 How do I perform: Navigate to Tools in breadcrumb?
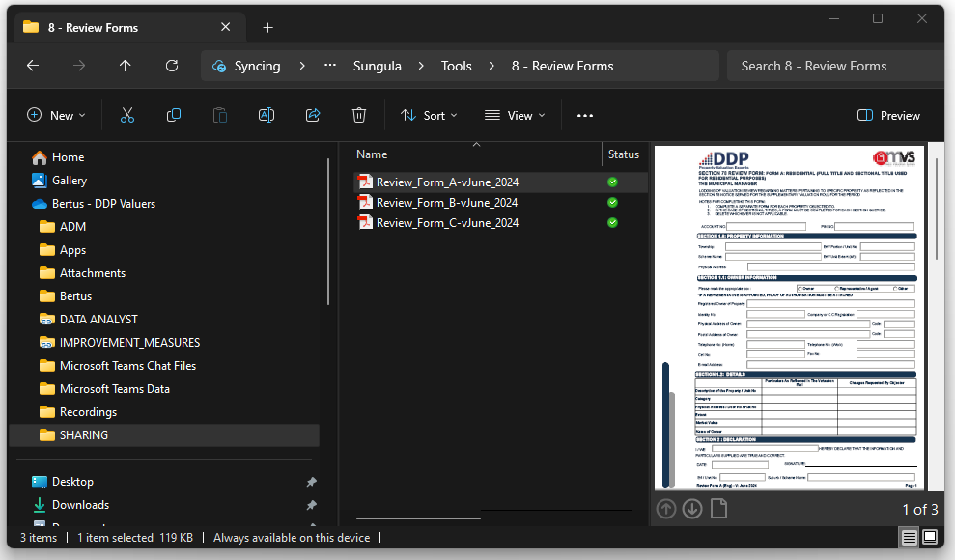[456, 66]
